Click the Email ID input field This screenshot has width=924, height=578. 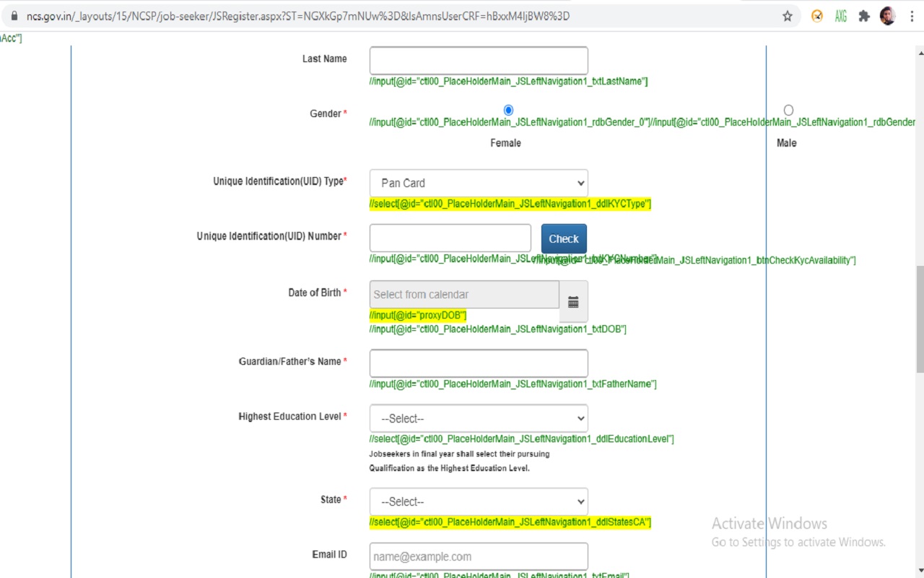coord(479,556)
